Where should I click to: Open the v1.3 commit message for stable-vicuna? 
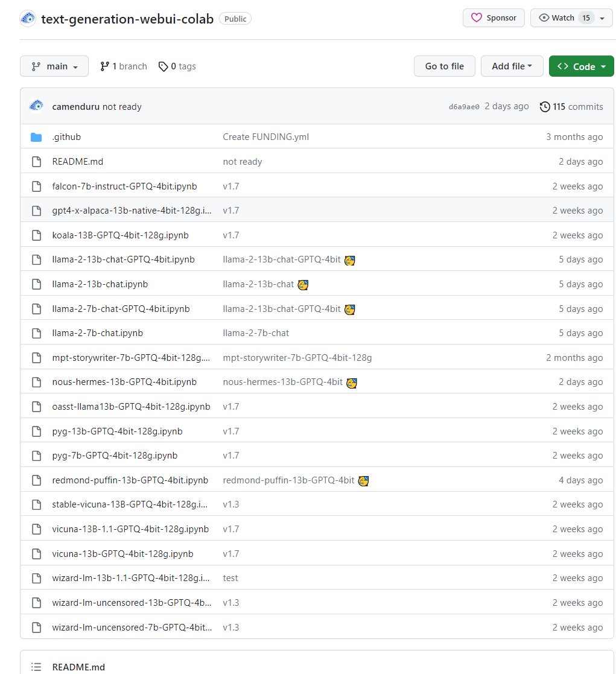pyautogui.click(x=231, y=504)
